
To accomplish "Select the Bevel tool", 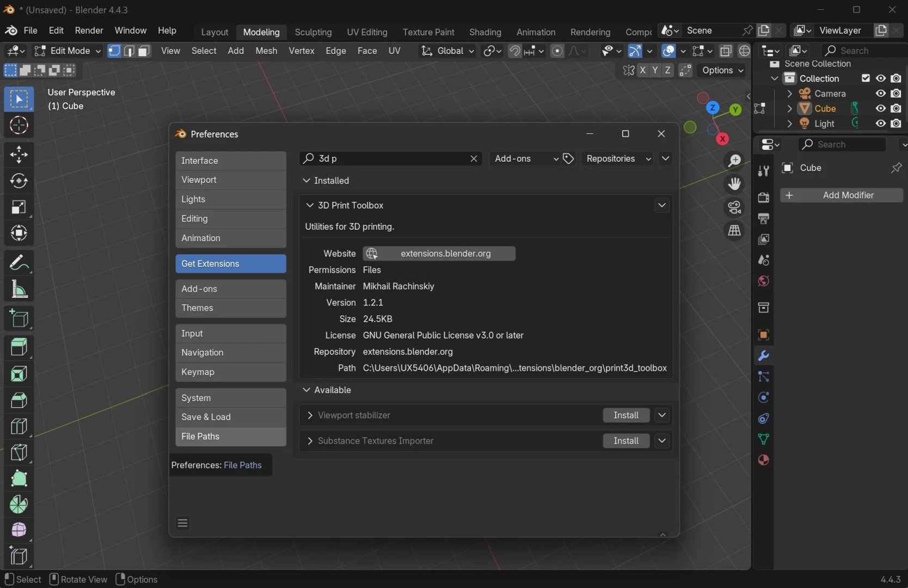I will point(19,400).
